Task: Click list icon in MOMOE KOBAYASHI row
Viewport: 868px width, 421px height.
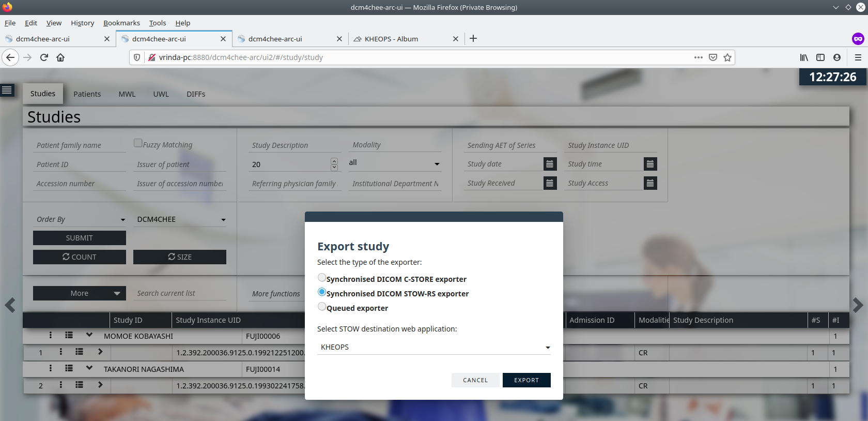Action: [69, 335]
